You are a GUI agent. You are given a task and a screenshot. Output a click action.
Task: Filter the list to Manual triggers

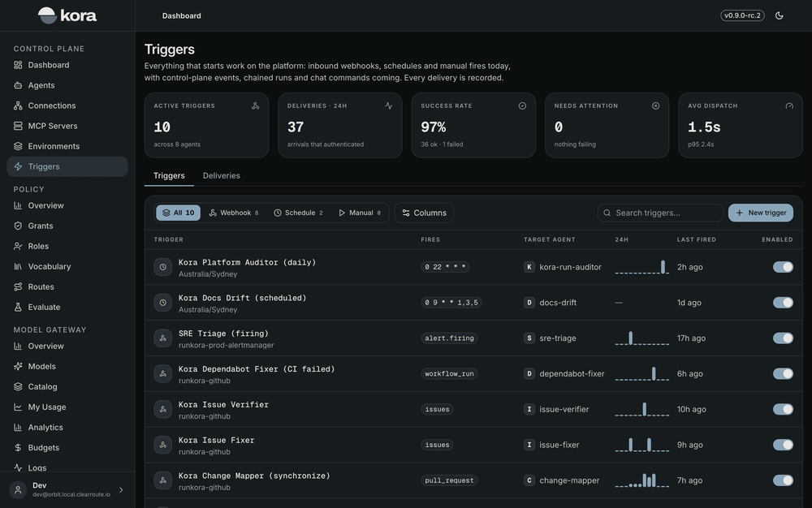point(360,213)
